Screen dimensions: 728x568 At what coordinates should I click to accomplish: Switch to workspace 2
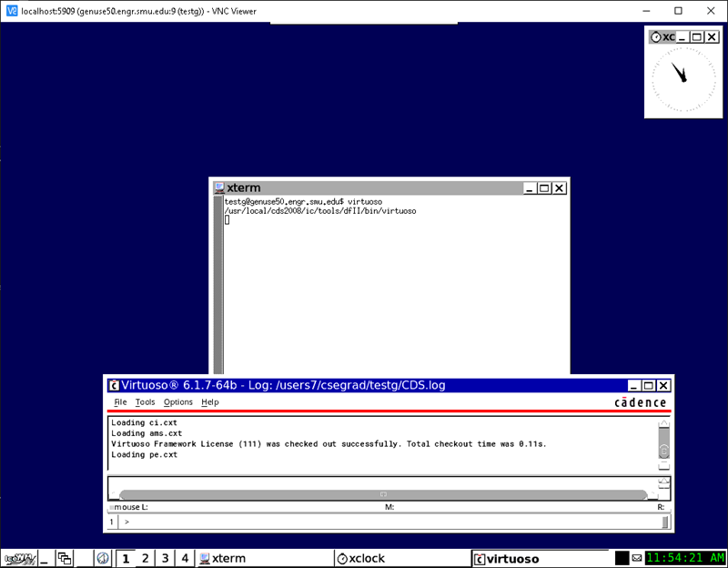[146, 558]
